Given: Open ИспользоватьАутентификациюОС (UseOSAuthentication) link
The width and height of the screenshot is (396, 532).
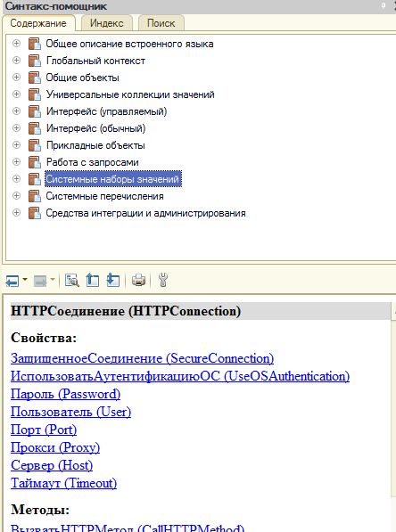Looking at the screenshot, I should tap(180, 376).
